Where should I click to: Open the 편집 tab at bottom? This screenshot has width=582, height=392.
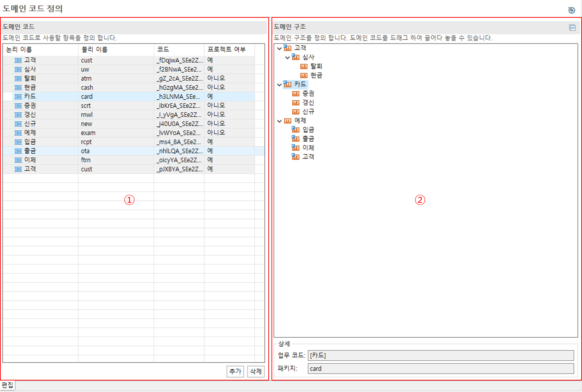point(7,385)
